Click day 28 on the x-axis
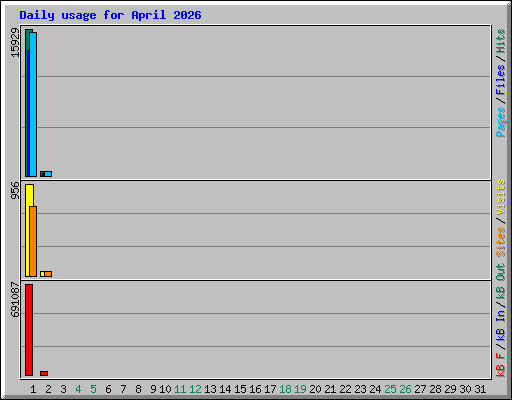The height and width of the screenshot is (400, 512). (435, 389)
